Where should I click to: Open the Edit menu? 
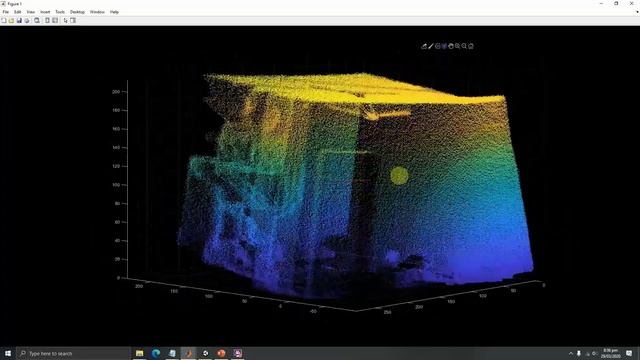(17, 12)
